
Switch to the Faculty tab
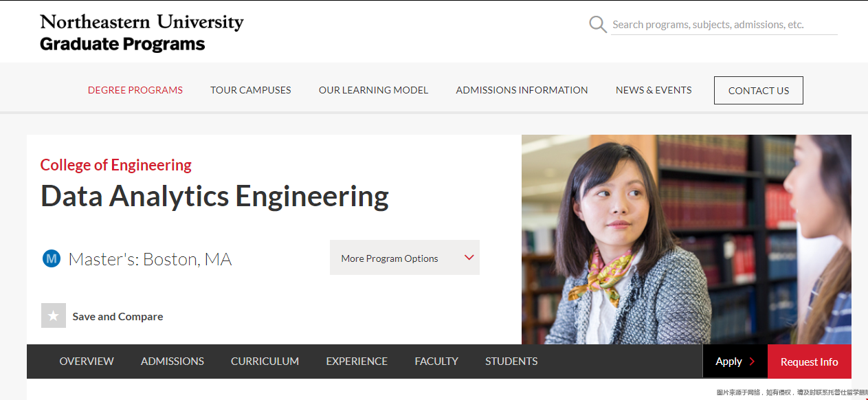[x=436, y=362]
